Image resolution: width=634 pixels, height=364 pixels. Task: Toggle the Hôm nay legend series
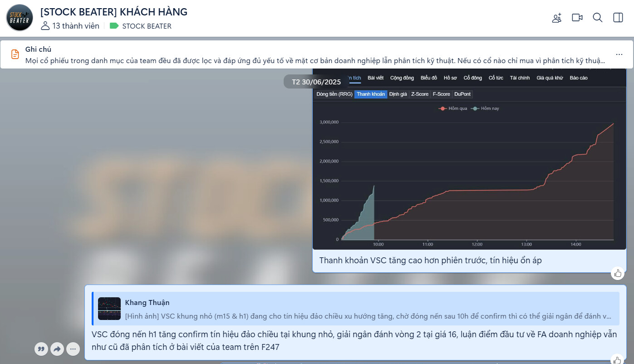[486, 108]
